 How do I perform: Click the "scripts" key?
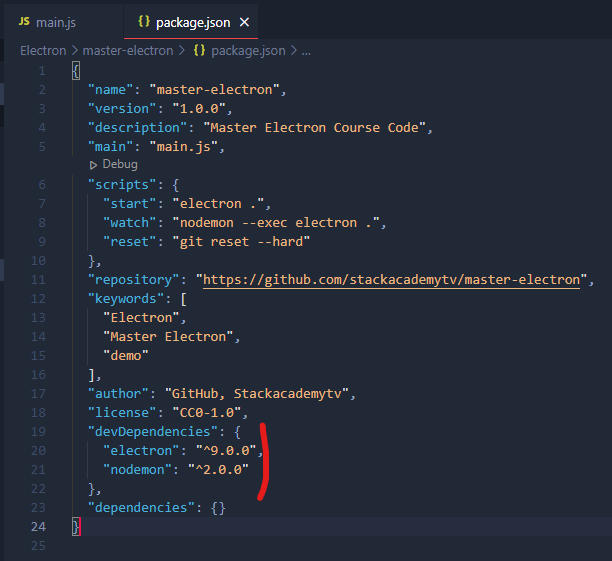coord(122,185)
